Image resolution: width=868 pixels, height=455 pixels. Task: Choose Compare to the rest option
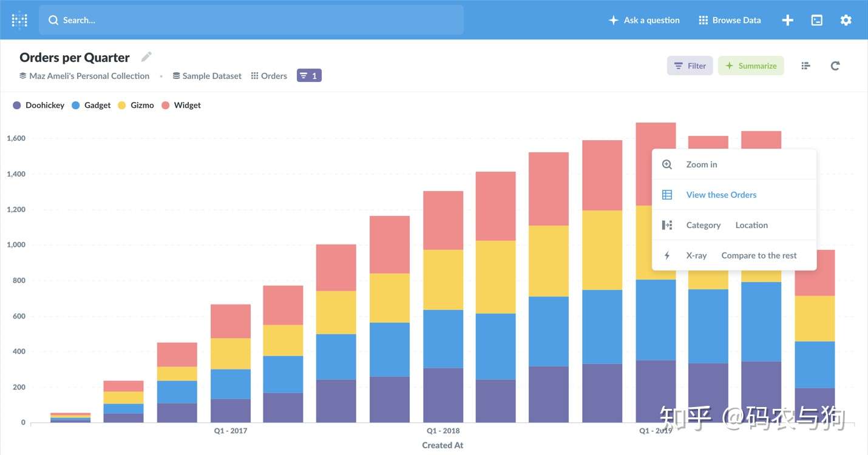pos(759,255)
